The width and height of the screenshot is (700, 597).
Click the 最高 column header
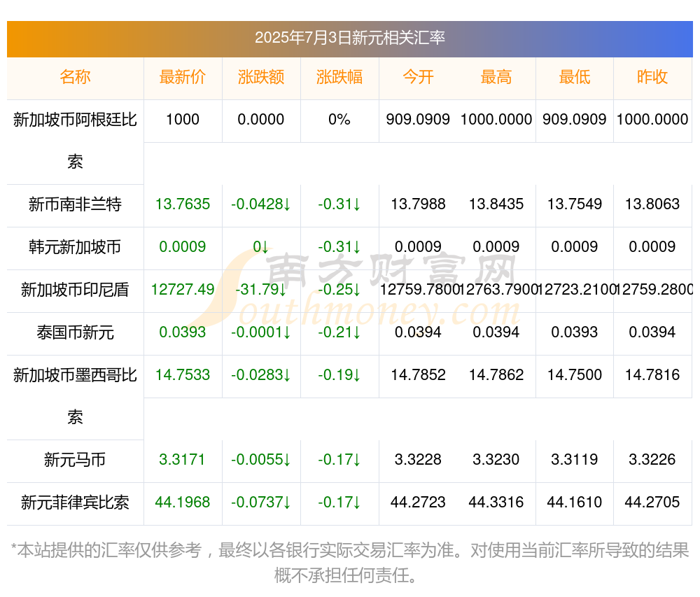pyautogui.click(x=496, y=77)
